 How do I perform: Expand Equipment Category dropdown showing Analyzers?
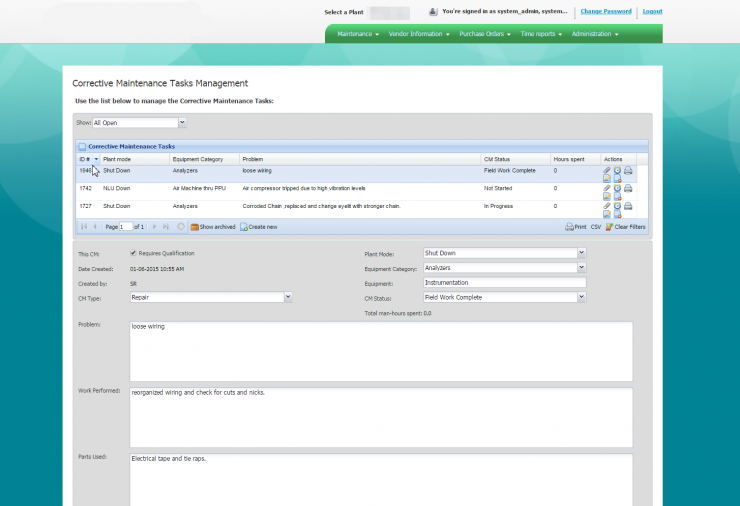pyautogui.click(x=581, y=268)
